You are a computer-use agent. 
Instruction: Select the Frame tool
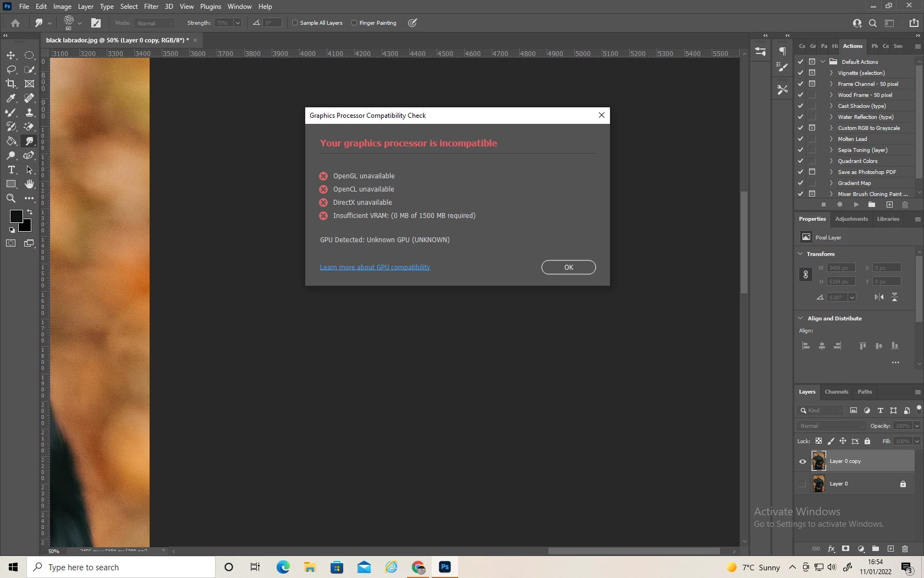click(x=30, y=84)
